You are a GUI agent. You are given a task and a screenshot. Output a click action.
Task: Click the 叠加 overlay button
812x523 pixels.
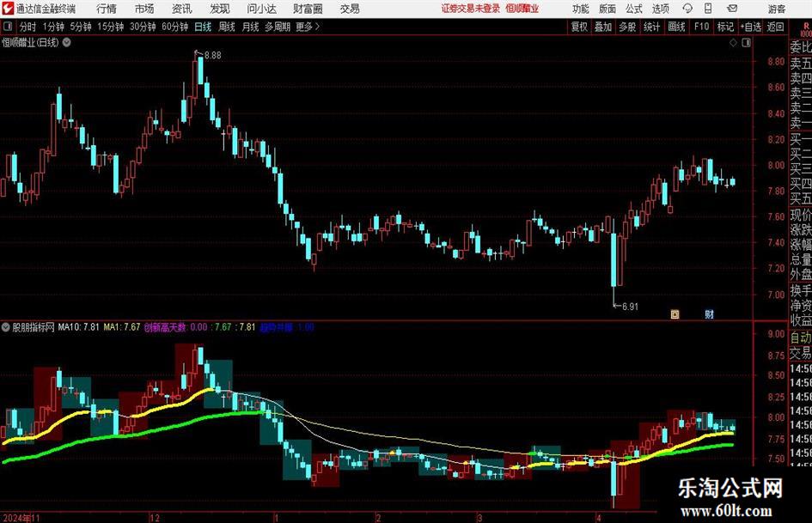point(603,27)
